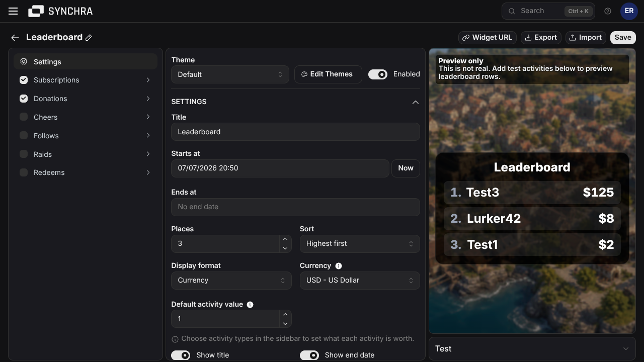
Task: Toggle the Show title switch
Action: (181, 355)
